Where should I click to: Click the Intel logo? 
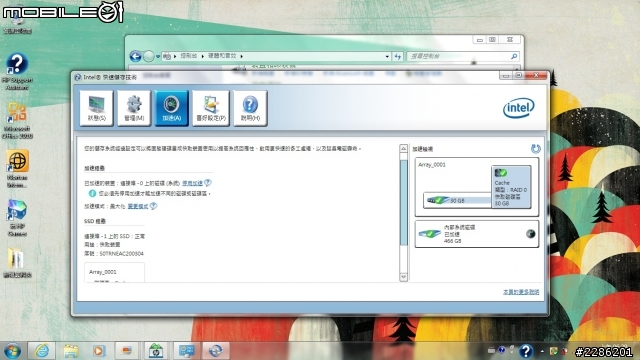coord(518,108)
